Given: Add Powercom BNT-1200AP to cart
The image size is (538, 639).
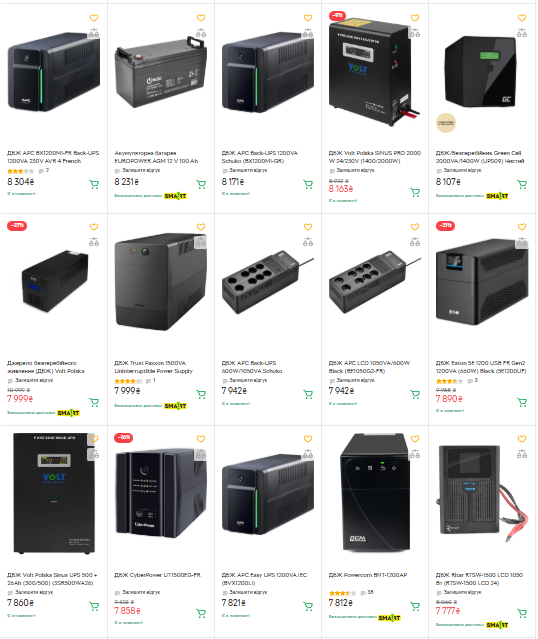Looking at the screenshot, I should click(415, 606).
